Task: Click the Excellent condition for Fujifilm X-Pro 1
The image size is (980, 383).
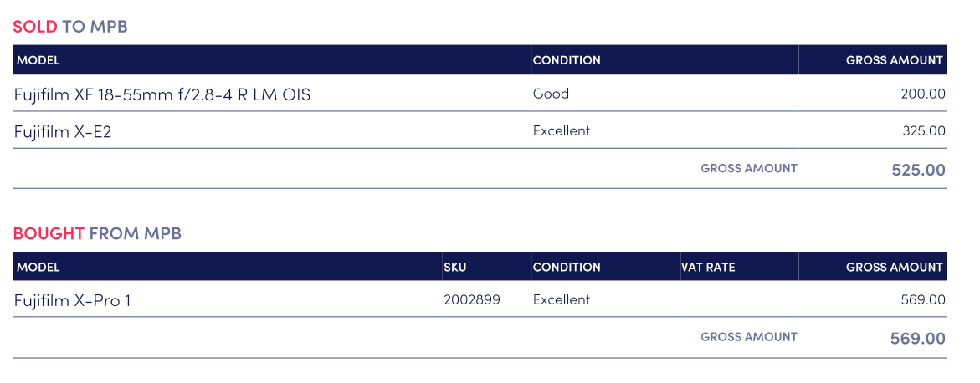Action: click(561, 299)
